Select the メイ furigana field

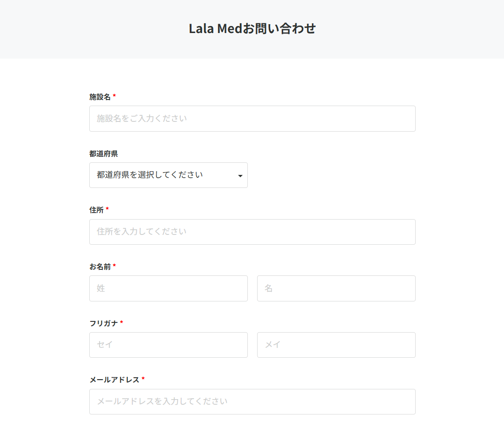[x=336, y=345]
